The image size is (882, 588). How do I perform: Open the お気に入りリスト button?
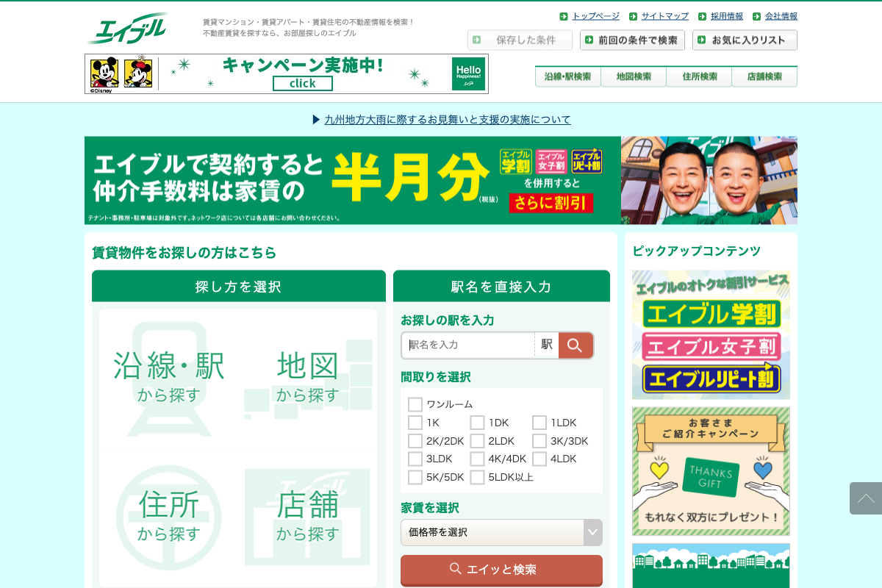[x=745, y=40]
